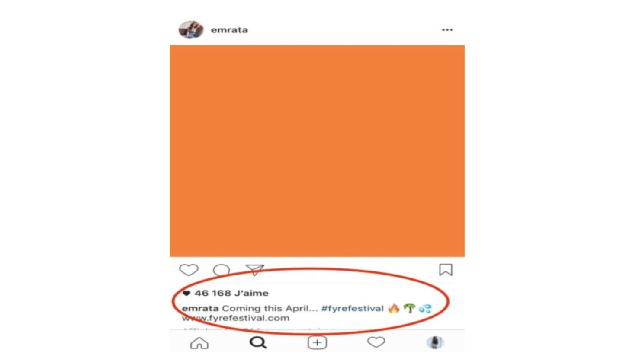
Task: Click www.fyrefestival.com text in caption
Action: [236, 318]
